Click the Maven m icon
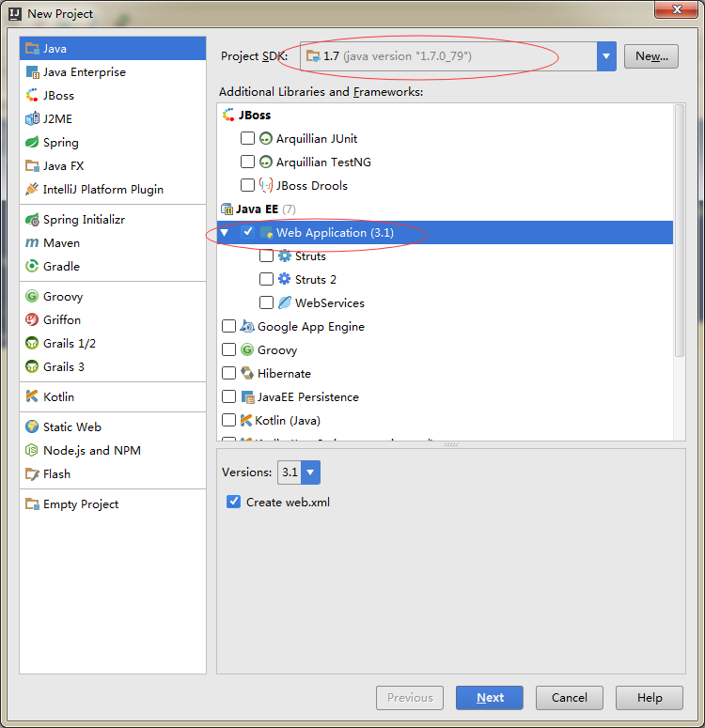 [32, 242]
